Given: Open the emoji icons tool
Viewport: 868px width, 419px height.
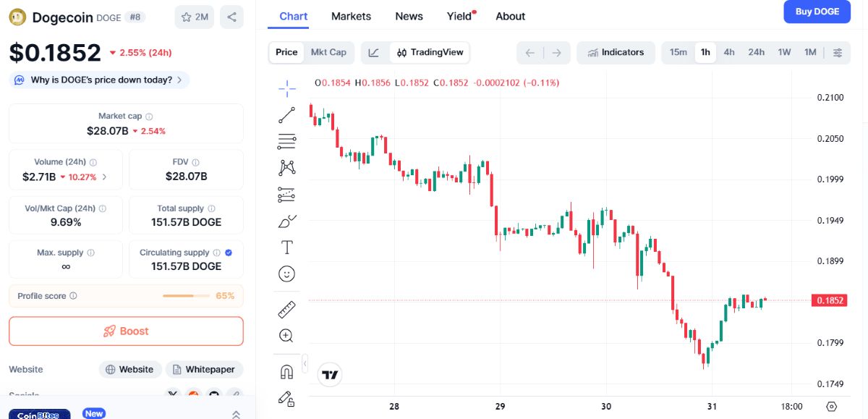Looking at the screenshot, I should tap(287, 274).
